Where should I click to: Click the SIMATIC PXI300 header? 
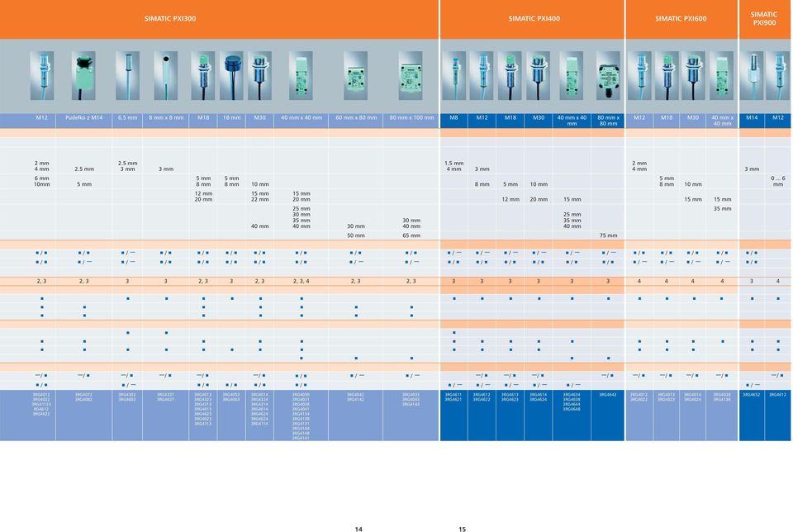tap(170, 19)
